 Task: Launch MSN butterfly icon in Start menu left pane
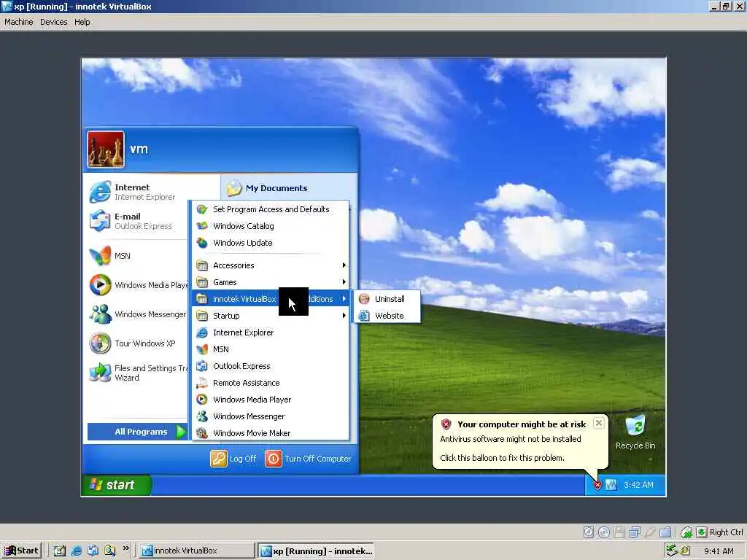111,256
